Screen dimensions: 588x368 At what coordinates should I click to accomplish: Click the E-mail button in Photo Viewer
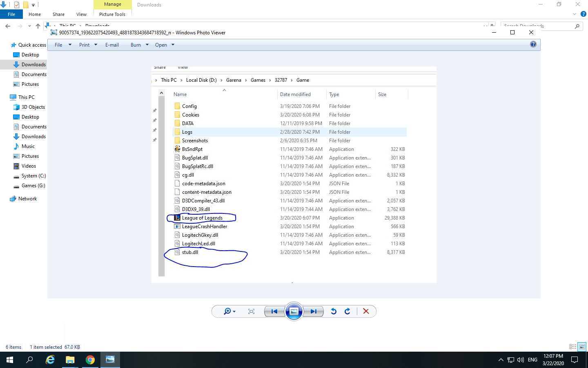(x=112, y=45)
